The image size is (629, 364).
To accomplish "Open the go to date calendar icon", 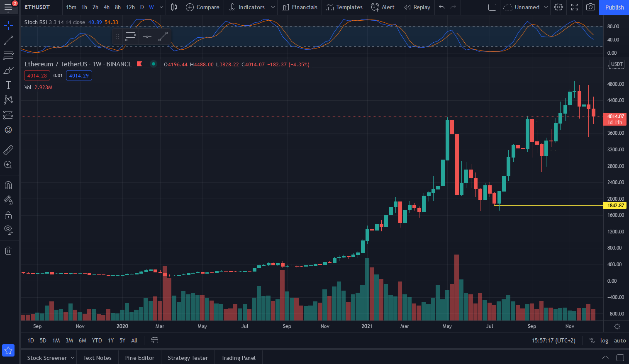I will point(154,340).
